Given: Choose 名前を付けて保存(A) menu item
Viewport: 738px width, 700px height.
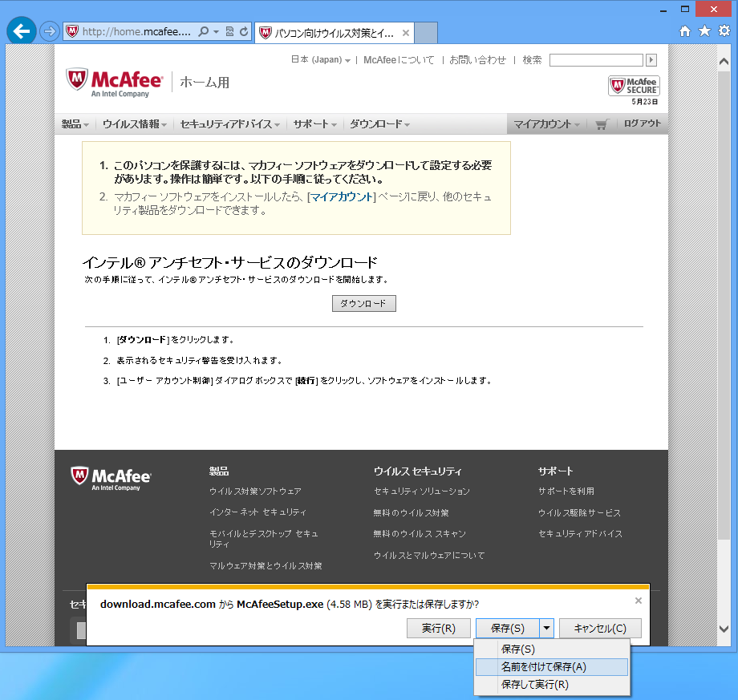Looking at the screenshot, I should (x=552, y=667).
